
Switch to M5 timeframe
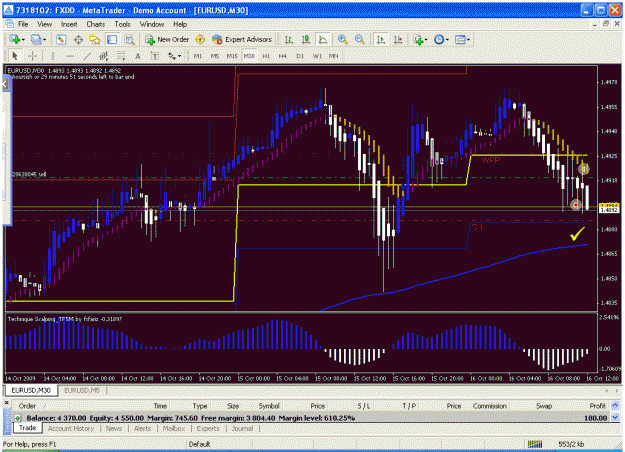214,56
